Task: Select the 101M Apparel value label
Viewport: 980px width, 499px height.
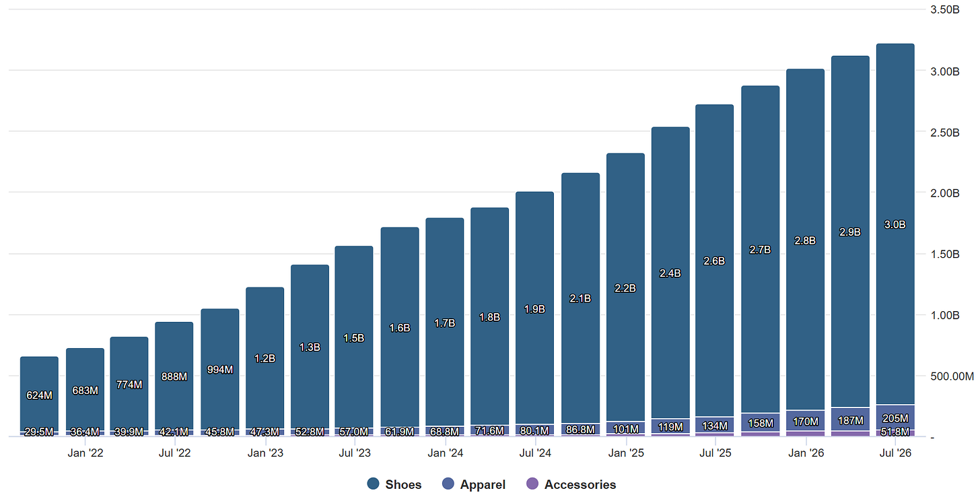Action: (x=625, y=428)
